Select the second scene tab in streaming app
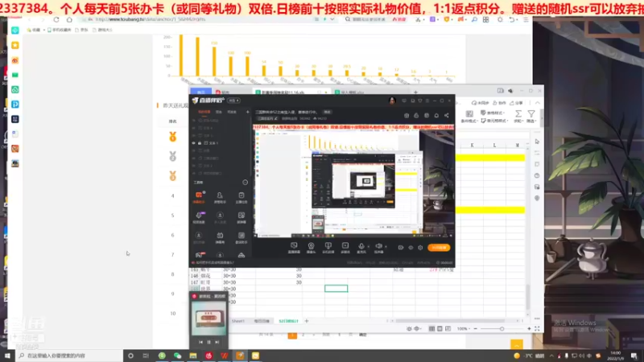This screenshot has width=644, height=362. (x=219, y=112)
